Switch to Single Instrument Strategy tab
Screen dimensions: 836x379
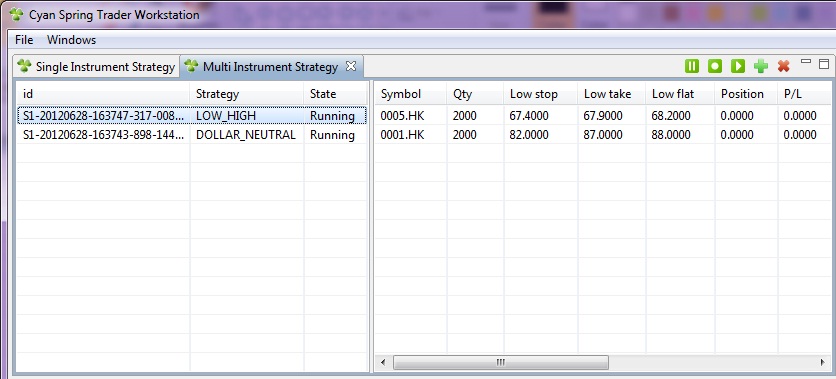click(96, 67)
